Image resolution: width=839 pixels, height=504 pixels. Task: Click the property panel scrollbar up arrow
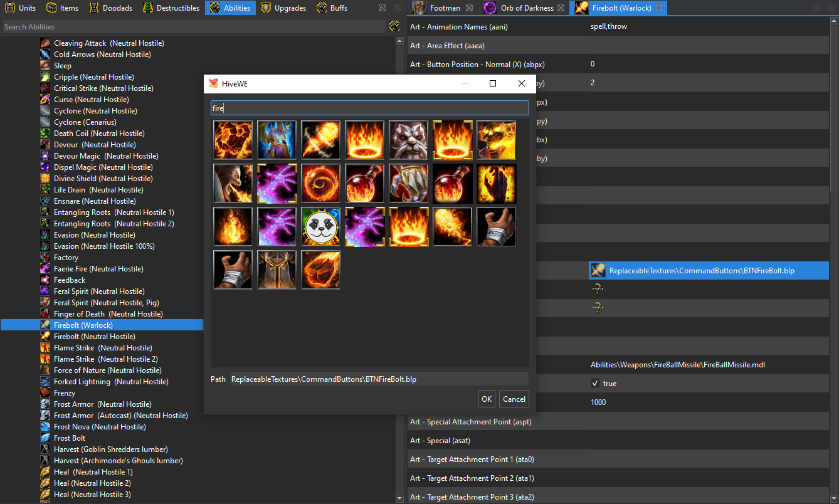pos(834,22)
